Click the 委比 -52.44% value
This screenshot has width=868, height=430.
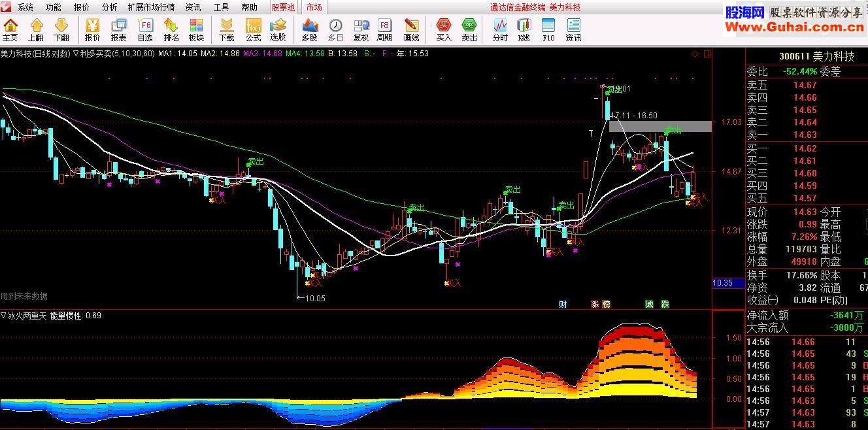coord(801,71)
